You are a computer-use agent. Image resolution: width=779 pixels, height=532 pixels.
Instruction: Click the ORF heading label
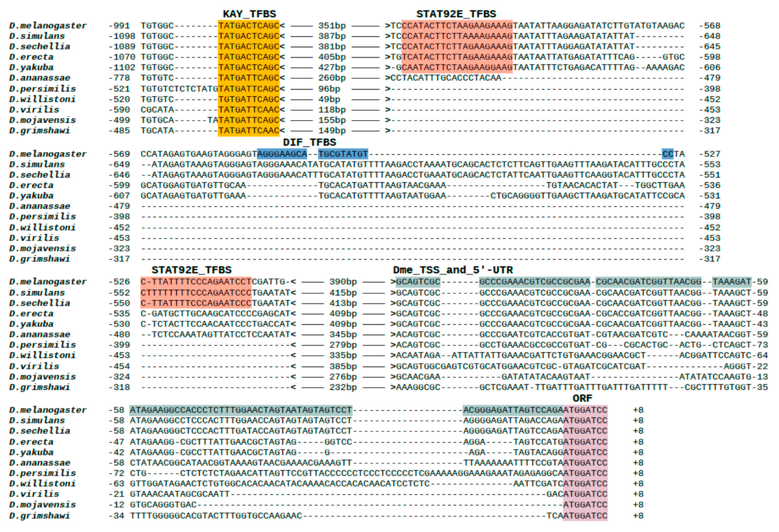click(x=582, y=399)
